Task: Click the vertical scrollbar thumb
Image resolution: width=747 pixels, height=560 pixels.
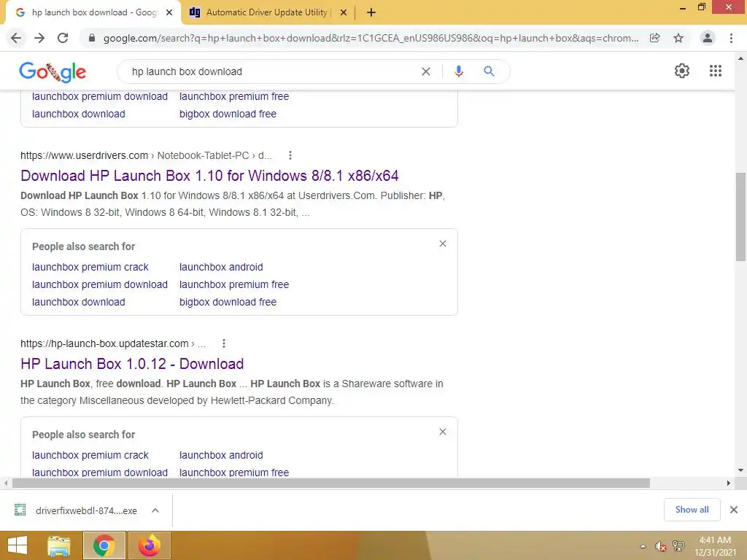Action: [740, 217]
